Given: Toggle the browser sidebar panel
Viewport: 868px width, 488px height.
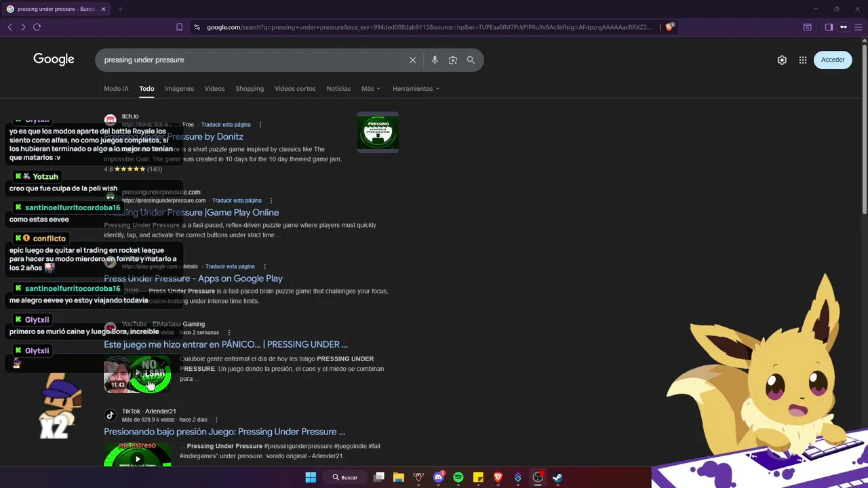Looking at the screenshot, I should point(829,27).
